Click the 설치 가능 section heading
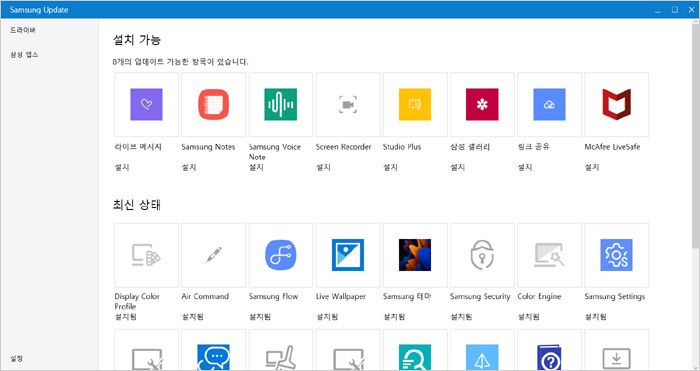The height and width of the screenshot is (371, 700). point(137,40)
